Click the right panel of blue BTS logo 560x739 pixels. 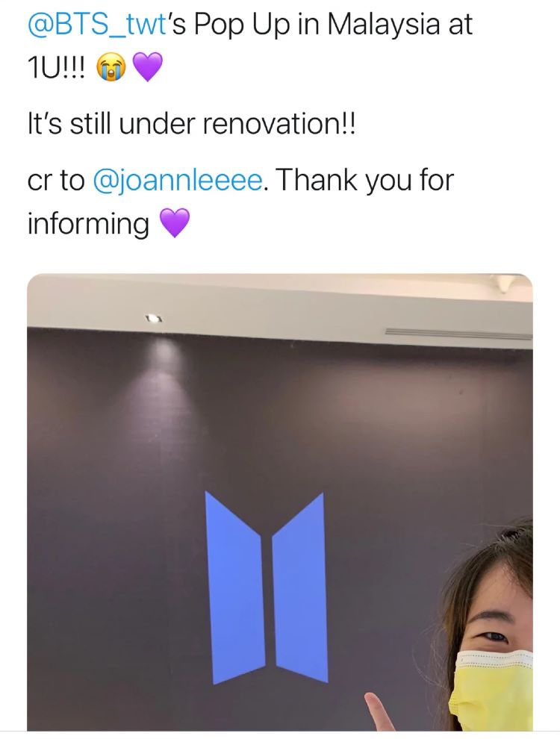point(300,587)
